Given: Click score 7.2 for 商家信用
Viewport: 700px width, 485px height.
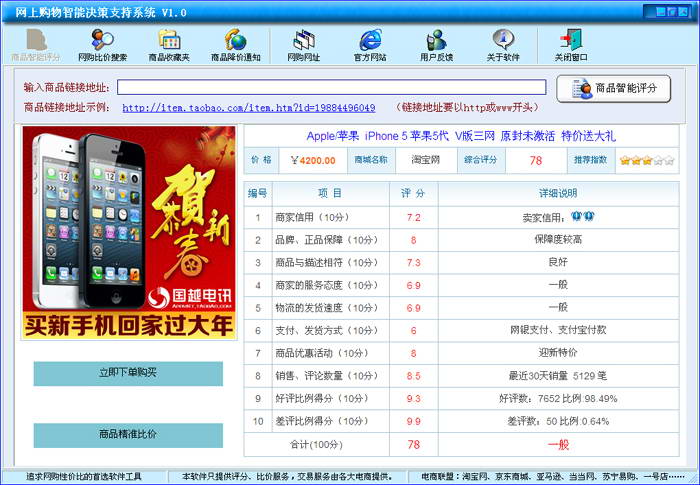Looking at the screenshot, I should [x=413, y=217].
